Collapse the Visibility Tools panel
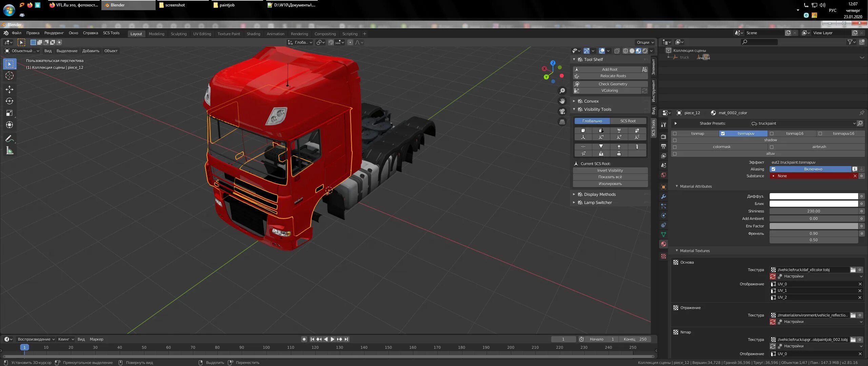The width and height of the screenshot is (868, 366). click(574, 109)
